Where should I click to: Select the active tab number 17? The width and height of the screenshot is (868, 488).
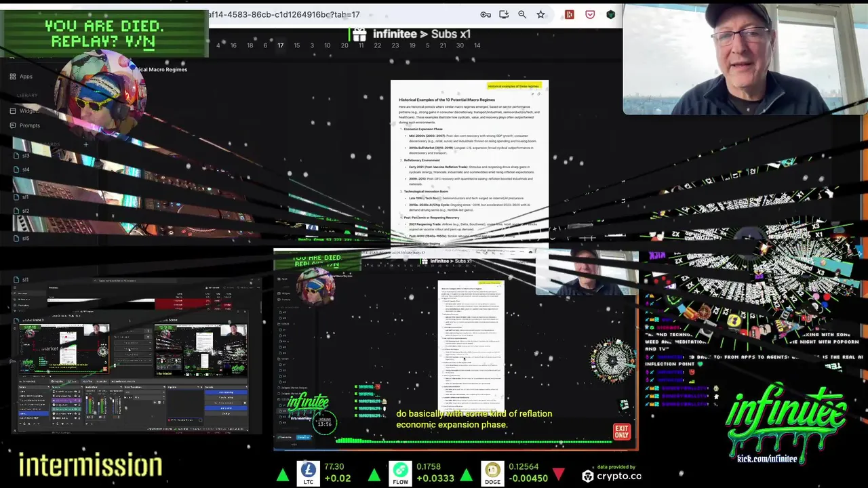pyautogui.click(x=280, y=45)
